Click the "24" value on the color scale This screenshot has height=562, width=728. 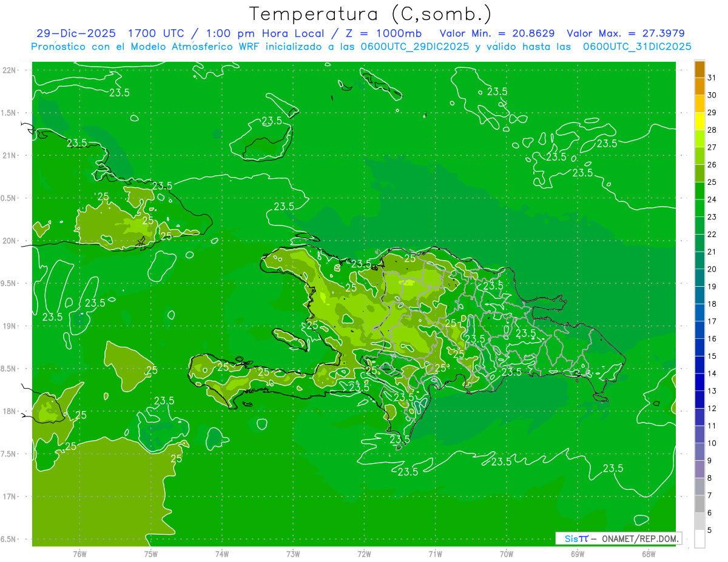pos(712,199)
